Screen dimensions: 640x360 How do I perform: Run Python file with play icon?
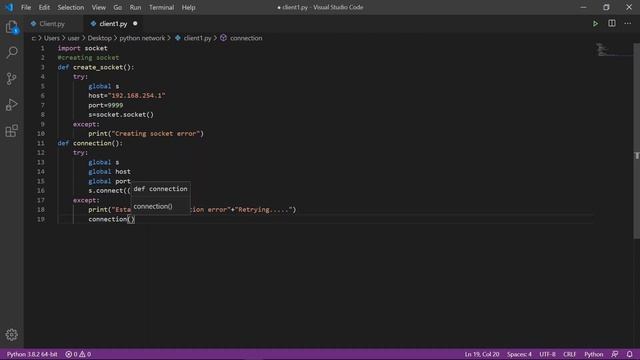coord(596,24)
